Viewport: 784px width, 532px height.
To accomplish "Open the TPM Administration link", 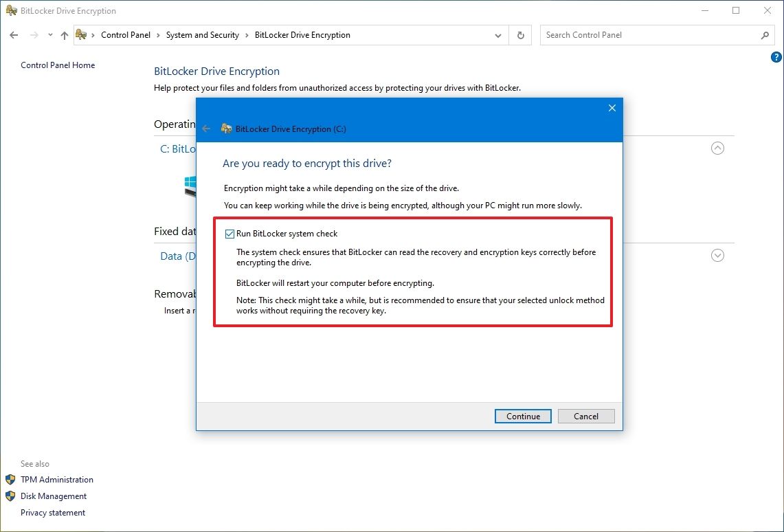I will coord(57,479).
